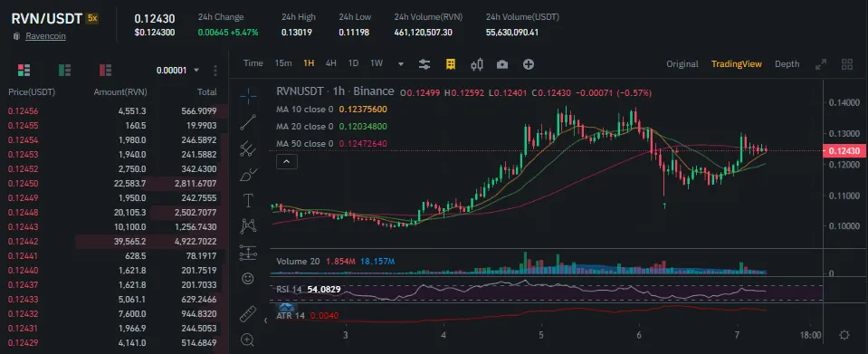Switch to the Time chart interval
Viewport: 868px width, 354px height.
click(x=253, y=63)
